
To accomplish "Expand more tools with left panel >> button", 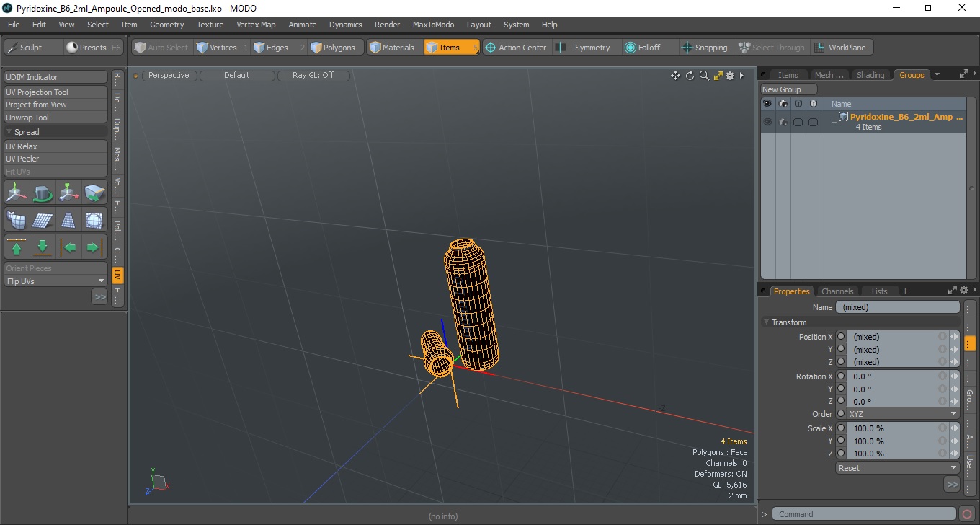I will pyautogui.click(x=99, y=296).
